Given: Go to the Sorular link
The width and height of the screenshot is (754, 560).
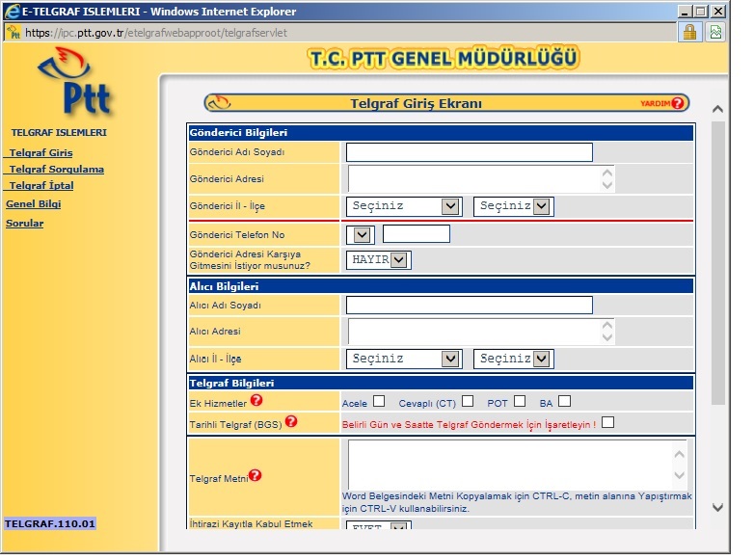Looking at the screenshot, I should pos(25,224).
